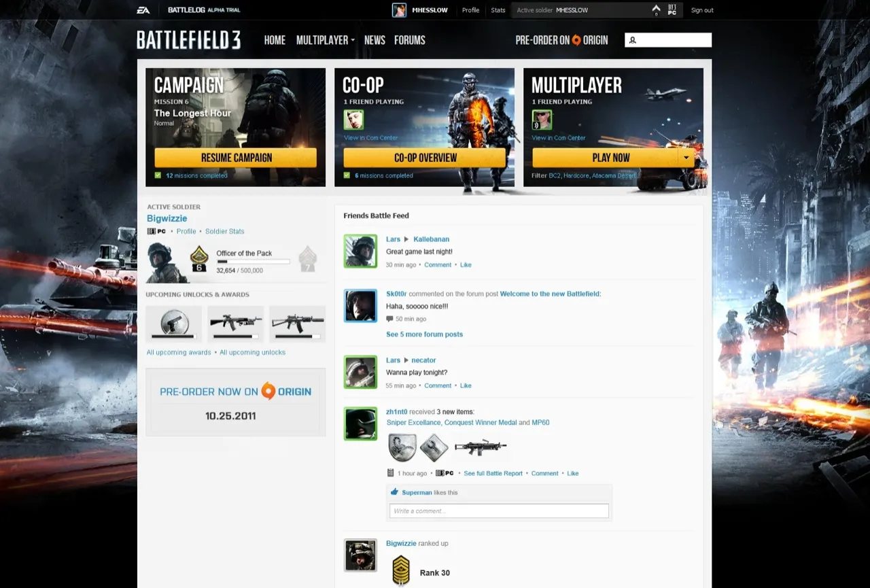Click the EA logo in top bar
Viewport: 870px width, 588px height.
(143, 10)
